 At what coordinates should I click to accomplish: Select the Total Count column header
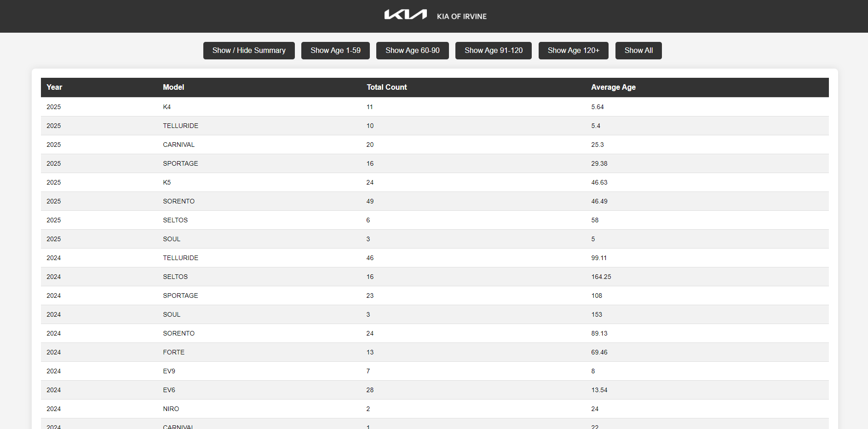coord(386,87)
